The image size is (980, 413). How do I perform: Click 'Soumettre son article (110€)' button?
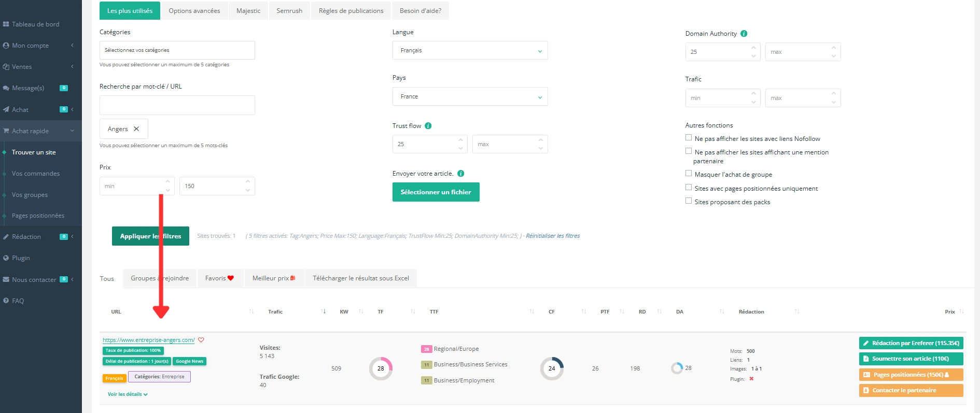(911, 359)
